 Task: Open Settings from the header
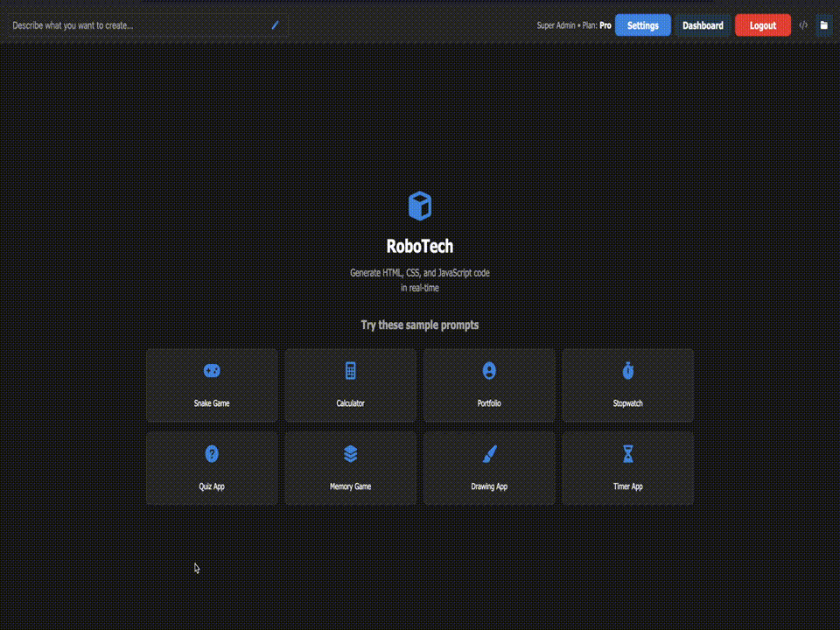(642, 25)
